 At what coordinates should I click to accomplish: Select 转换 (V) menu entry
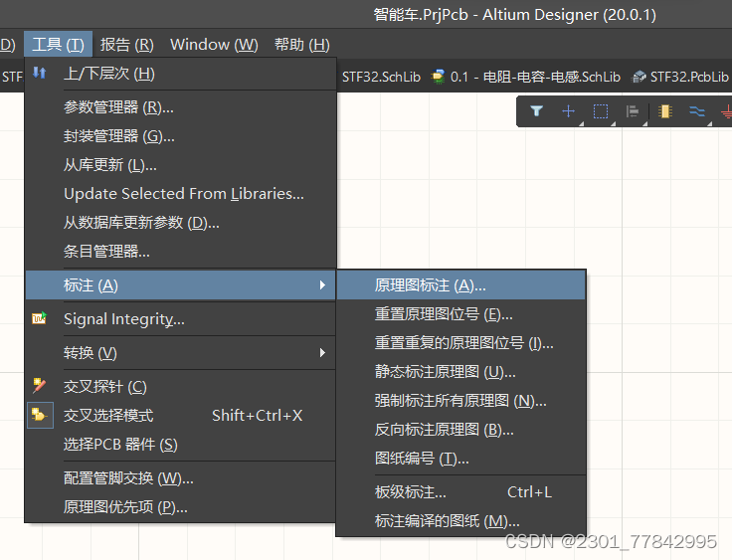coord(181,353)
